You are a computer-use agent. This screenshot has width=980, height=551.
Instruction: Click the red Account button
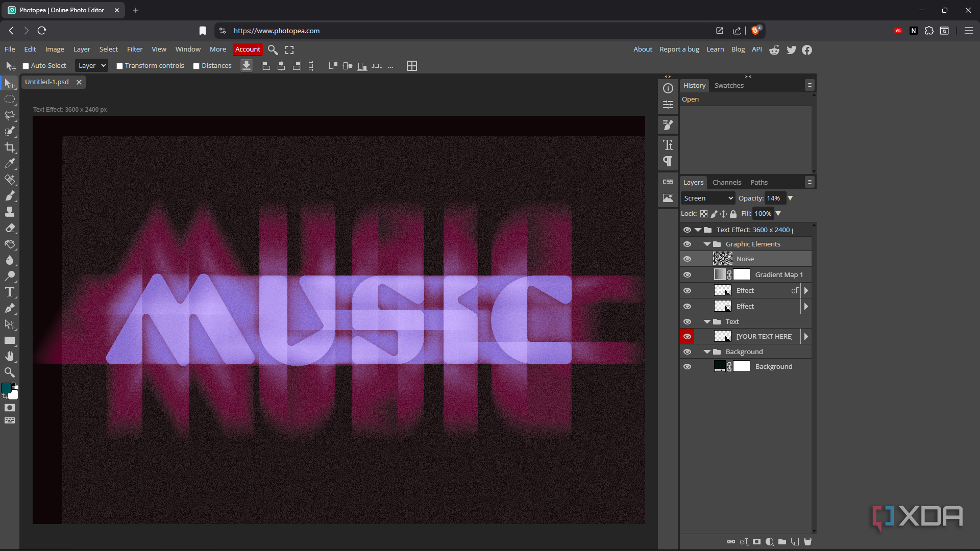(248, 49)
